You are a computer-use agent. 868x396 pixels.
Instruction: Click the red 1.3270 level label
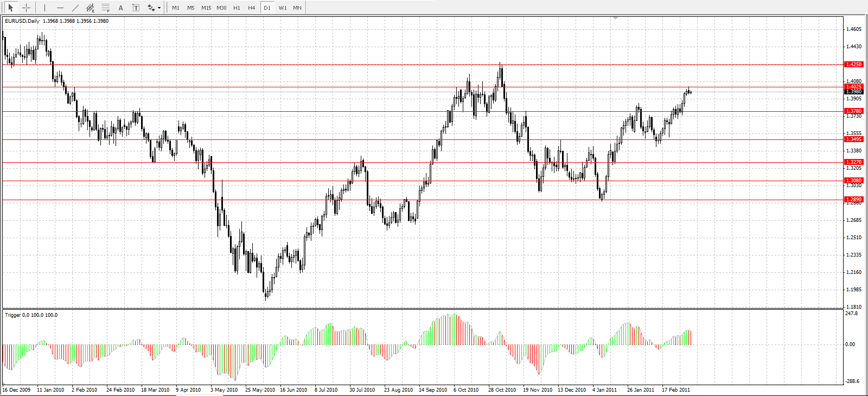point(853,162)
